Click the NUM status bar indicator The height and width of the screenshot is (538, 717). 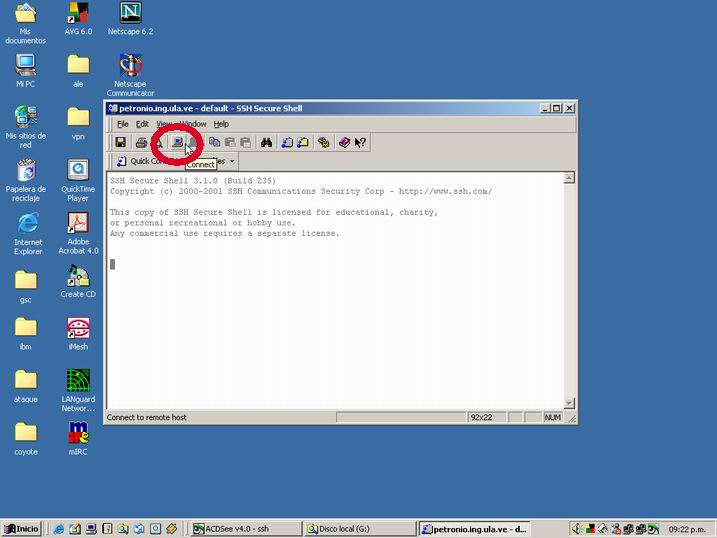[x=552, y=417]
